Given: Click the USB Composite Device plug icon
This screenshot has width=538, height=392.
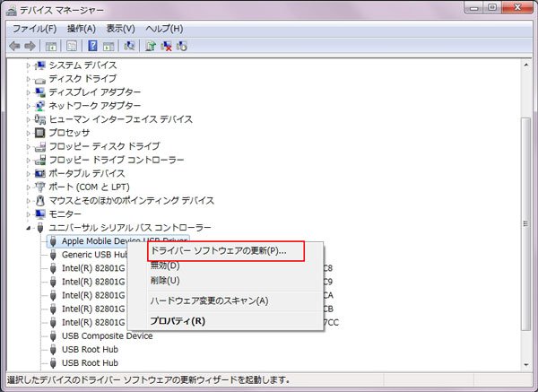Looking at the screenshot, I should tap(53, 335).
